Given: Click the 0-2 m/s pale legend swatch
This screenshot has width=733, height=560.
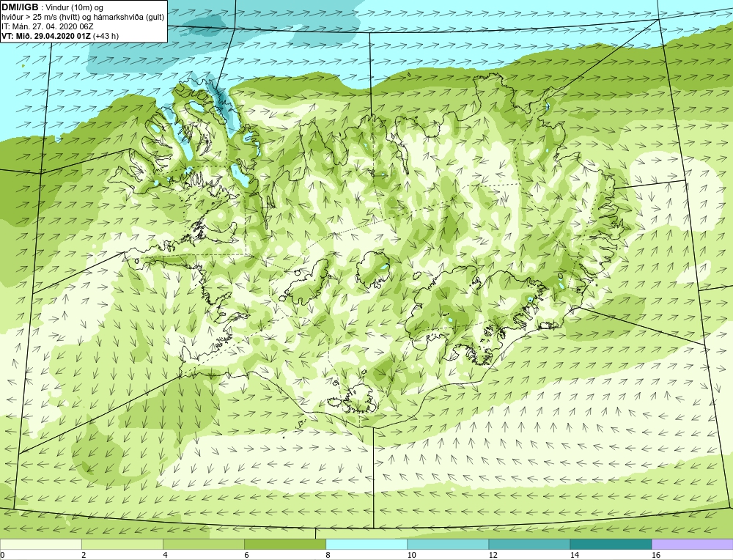Looking at the screenshot, I should coord(40,544).
